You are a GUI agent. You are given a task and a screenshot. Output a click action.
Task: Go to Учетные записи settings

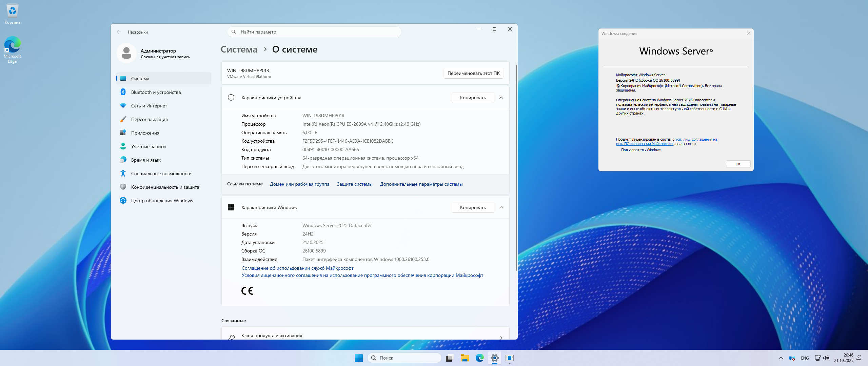[x=148, y=146]
